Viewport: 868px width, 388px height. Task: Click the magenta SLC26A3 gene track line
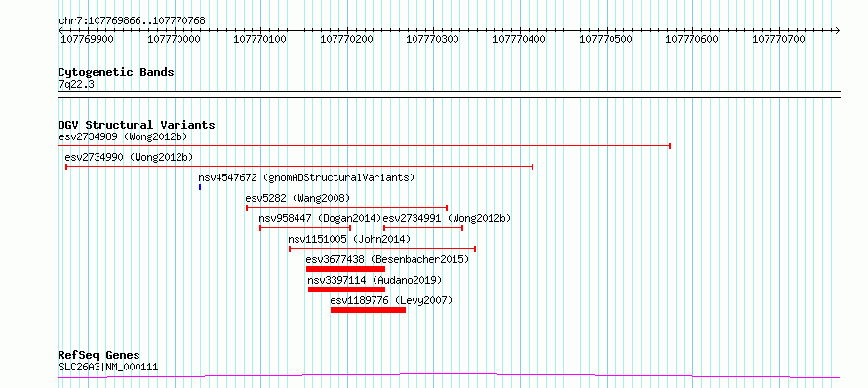[x=449, y=376]
